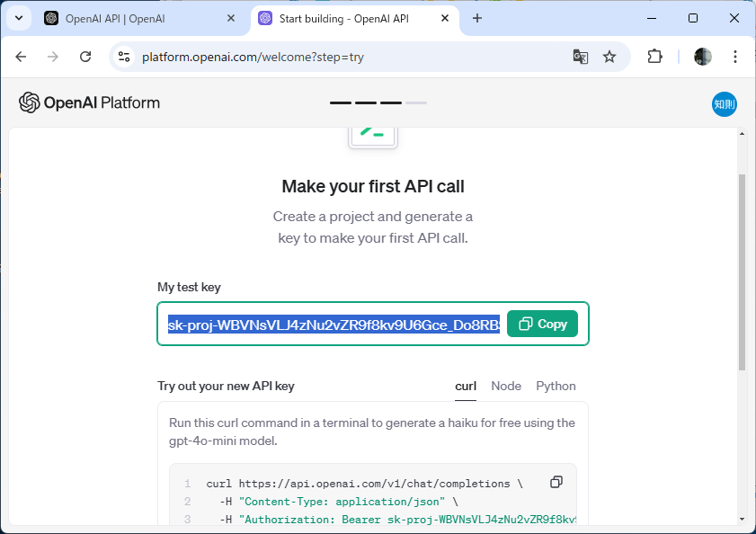View site information icon in address bar
Viewport: 756px width, 534px height.
point(124,57)
